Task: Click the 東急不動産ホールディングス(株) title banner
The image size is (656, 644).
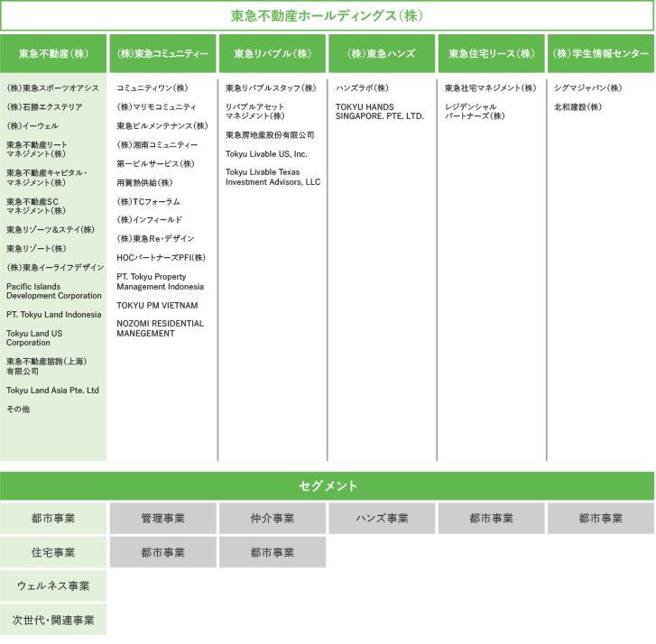Action: click(x=328, y=15)
